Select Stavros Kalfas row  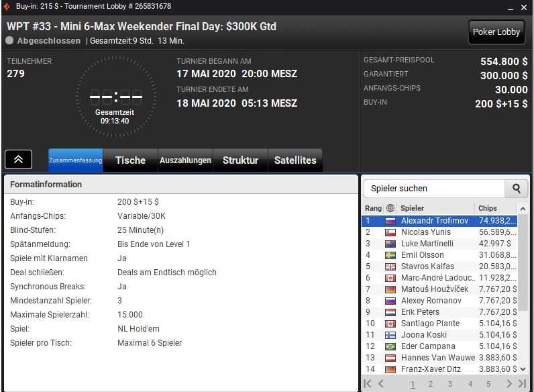pyautogui.click(x=439, y=266)
